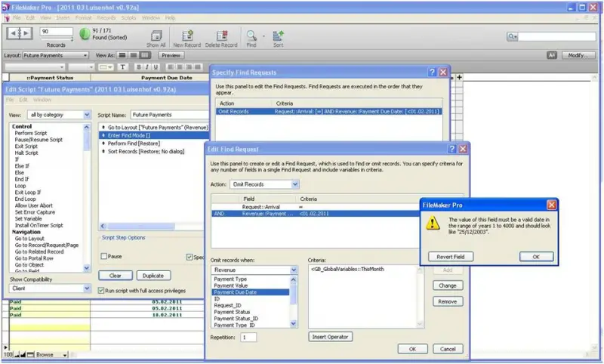Screen dimensions: 604x364
Task: Click the Aa formatting bar button
Action: pos(552,55)
